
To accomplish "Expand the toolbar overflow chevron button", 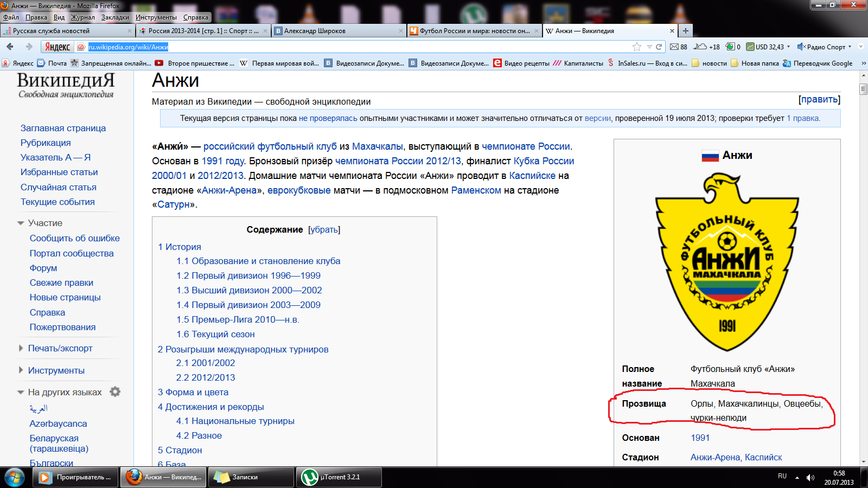I will tap(860, 47).
